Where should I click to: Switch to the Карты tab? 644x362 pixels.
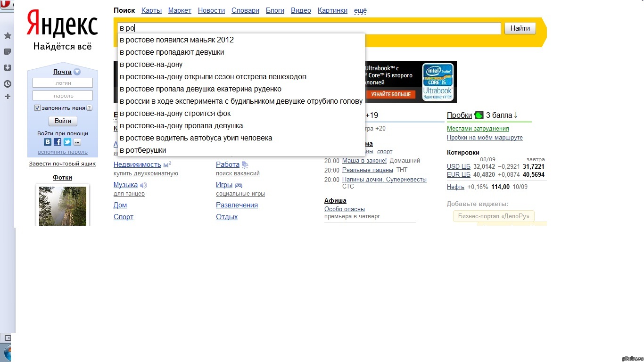[x=151, y=10]
